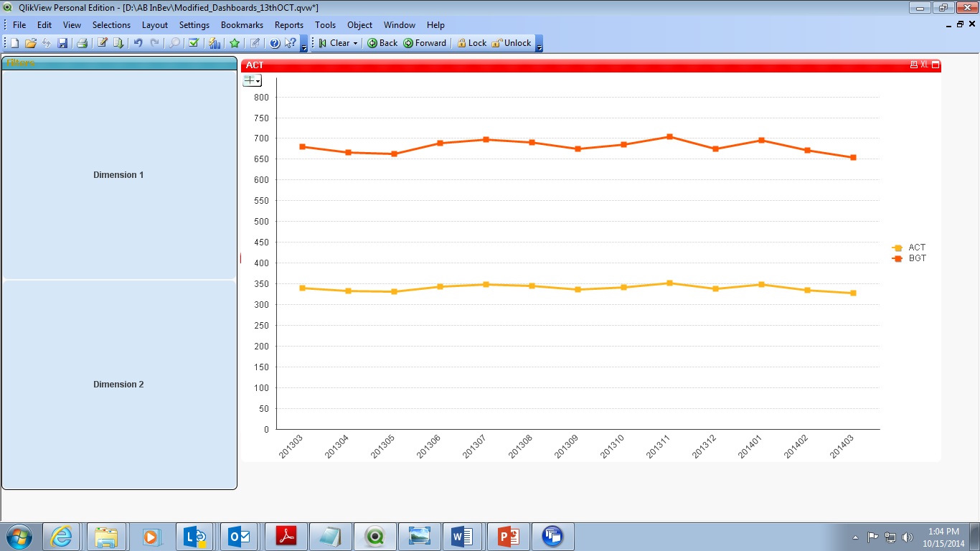The image size is (980, 551).
Task: Open the Layout menu
Action: (x=154, y=24)
